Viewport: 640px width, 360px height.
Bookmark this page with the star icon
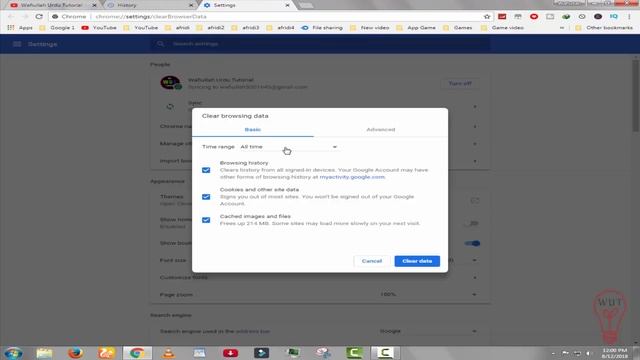click(487, 17)
